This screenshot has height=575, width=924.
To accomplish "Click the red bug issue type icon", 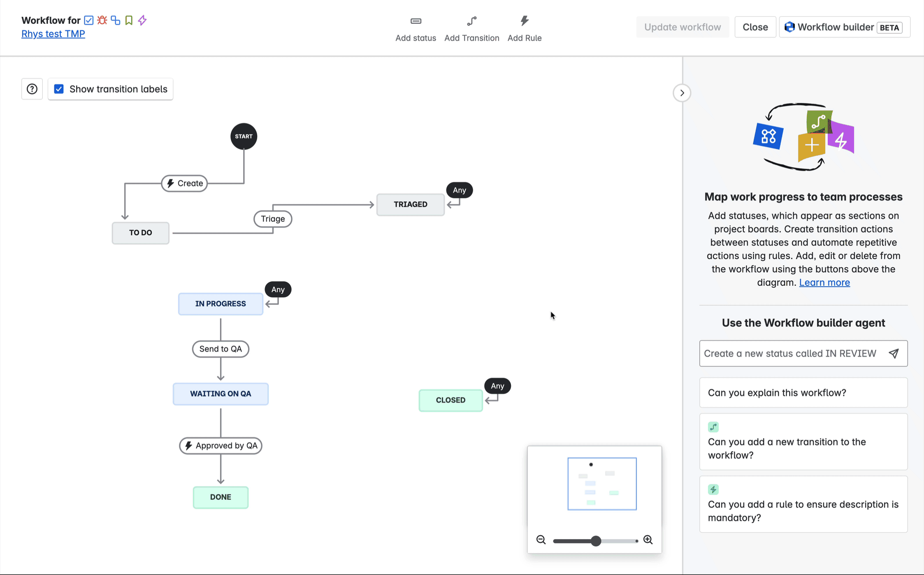I will [x=102, y=20].
